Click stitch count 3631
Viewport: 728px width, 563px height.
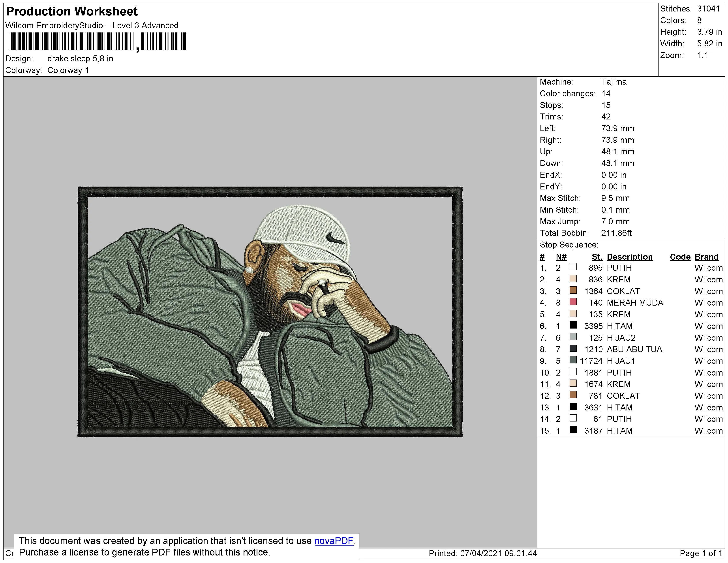click(x=593, y=408)
